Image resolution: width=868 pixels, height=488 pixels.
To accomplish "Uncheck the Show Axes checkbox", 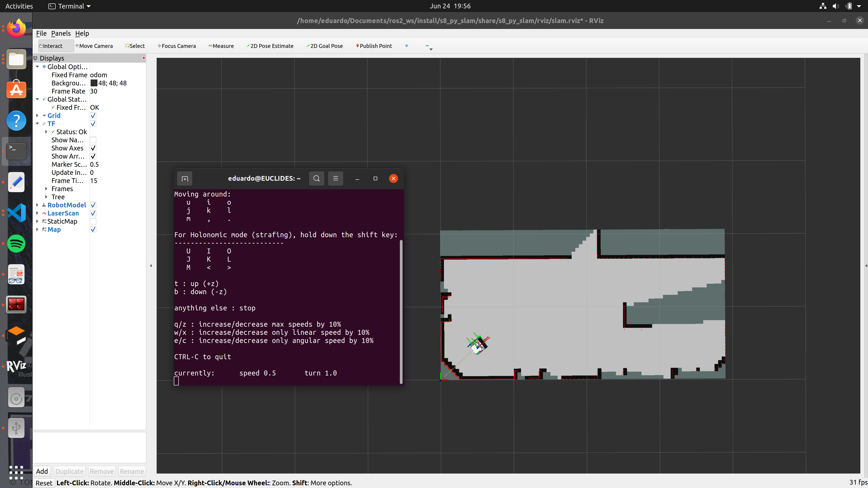I will pos(93,148).
